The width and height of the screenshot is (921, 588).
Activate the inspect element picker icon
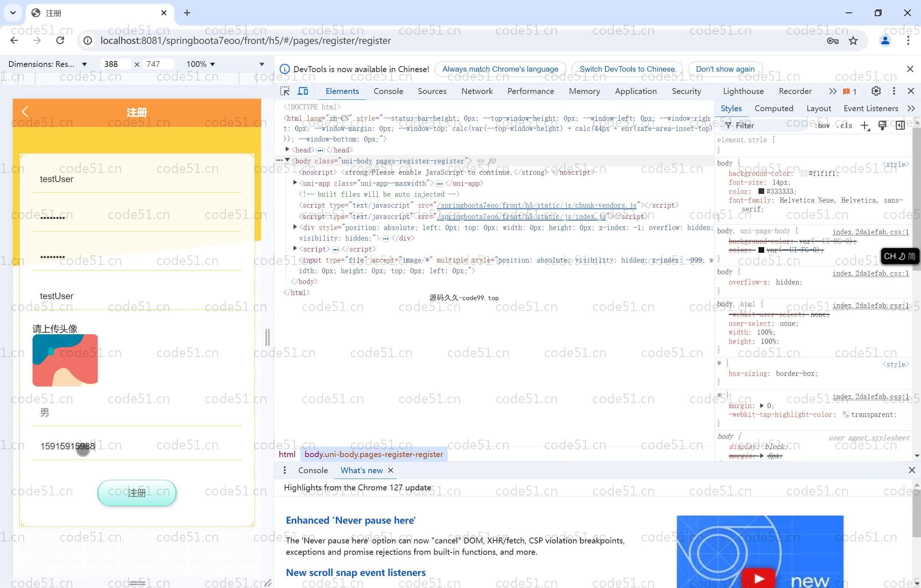coord(285,91)
